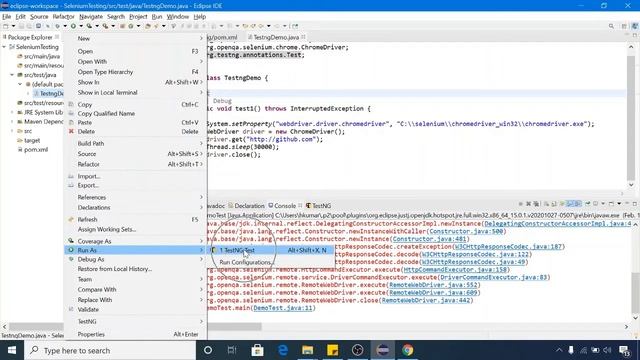Open the External Tools dropdown arrow
This screenshot has height=360, width=640.
(x=113, y=26)
